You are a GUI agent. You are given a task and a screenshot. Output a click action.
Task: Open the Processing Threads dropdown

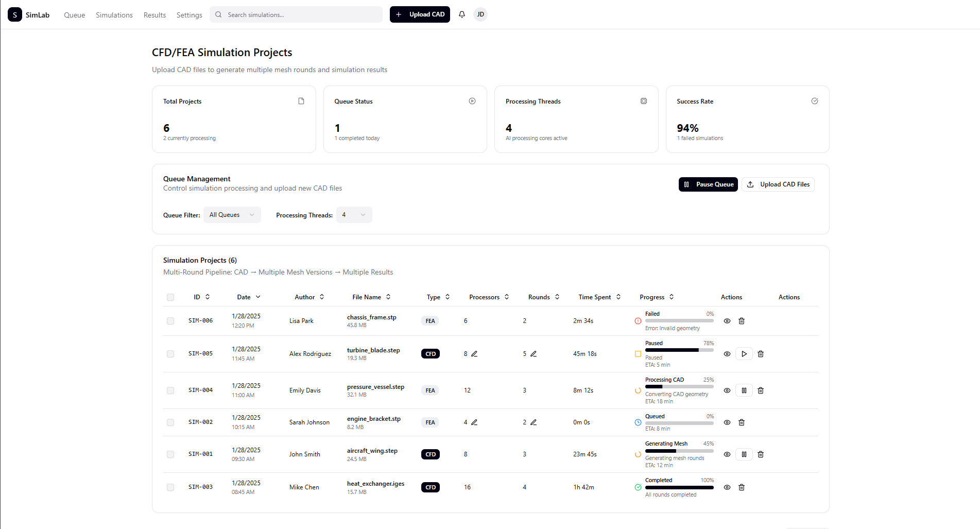tap(354, 215)
